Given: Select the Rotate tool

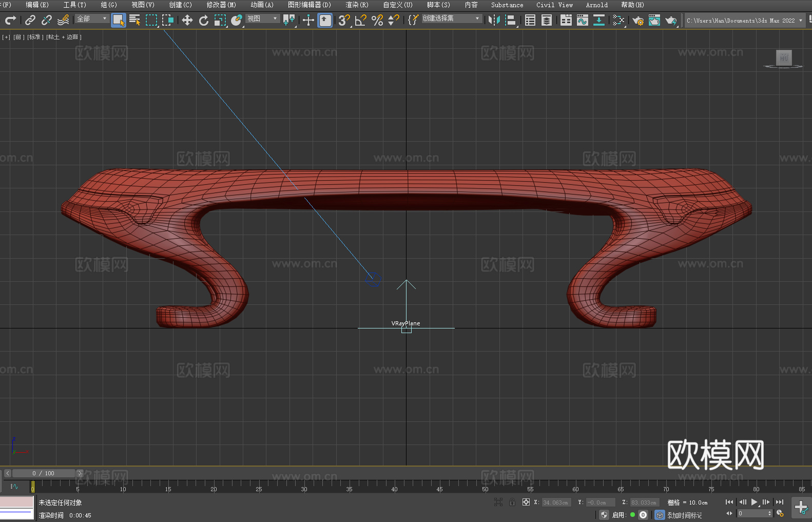Looking at the screenshot, I should 204,20.
